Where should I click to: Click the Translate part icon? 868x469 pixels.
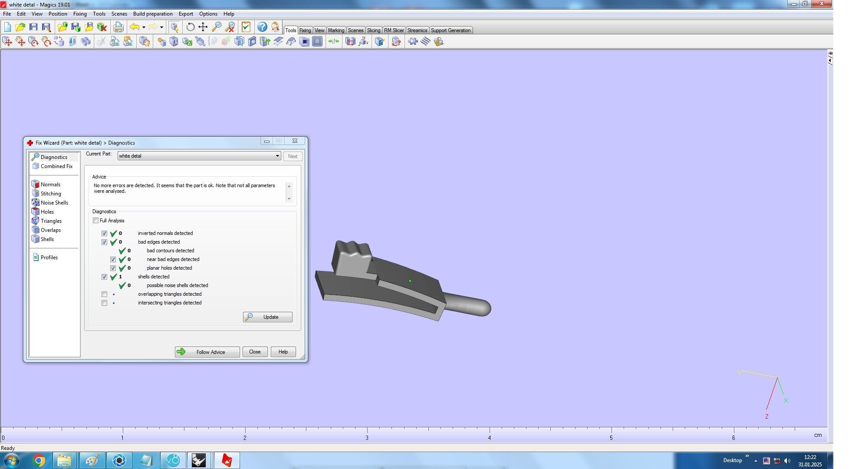point(7,41)
